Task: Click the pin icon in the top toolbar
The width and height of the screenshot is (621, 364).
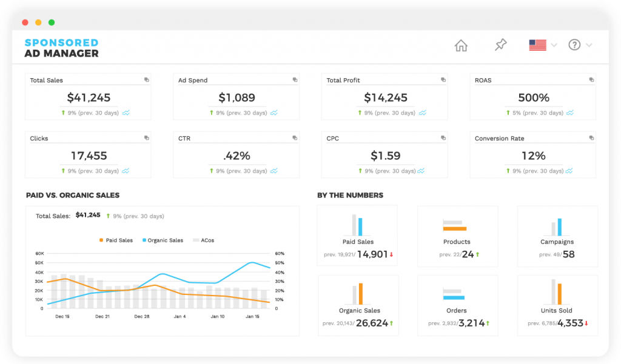Action: (500, 45)
